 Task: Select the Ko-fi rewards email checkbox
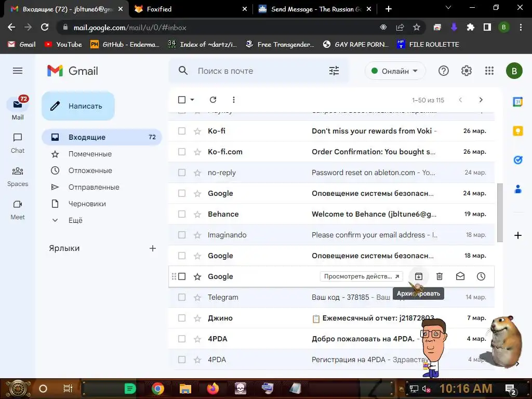182,131
